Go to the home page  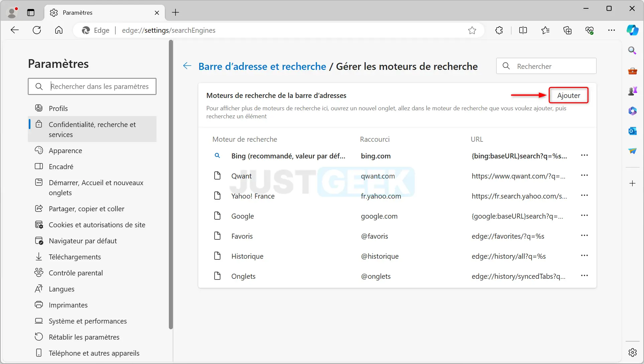click(x=59, y=30)
